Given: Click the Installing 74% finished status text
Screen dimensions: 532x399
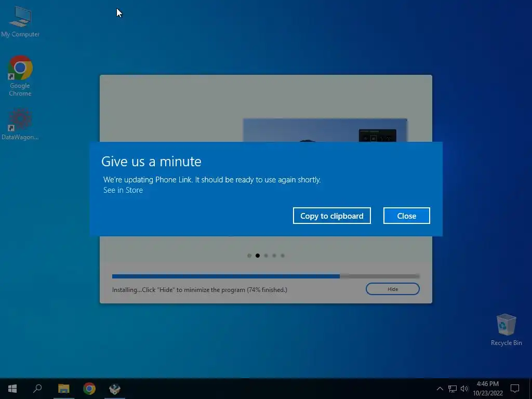Looking at the screenshot, I should 199,290.
